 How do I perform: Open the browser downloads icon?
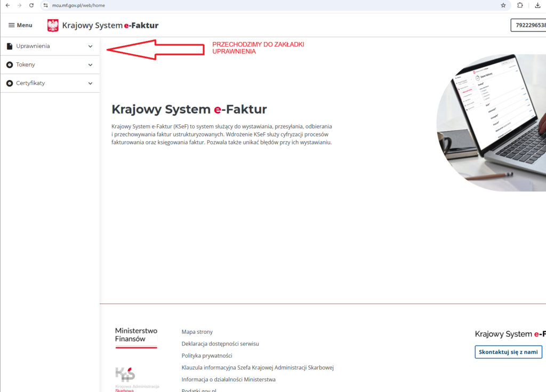click(537, 5)
